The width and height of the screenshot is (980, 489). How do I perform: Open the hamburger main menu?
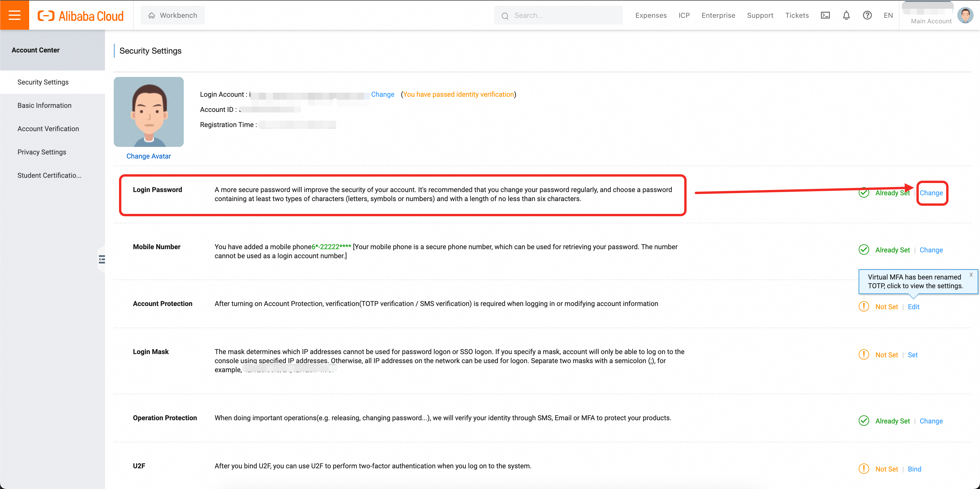point(15,15)
